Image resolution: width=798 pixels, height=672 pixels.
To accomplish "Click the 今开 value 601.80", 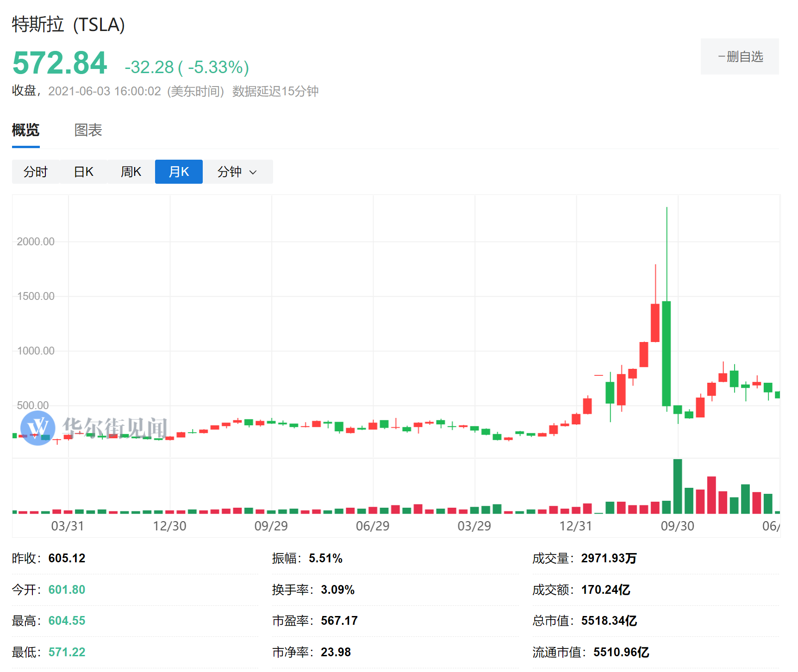I will click(x=67, y=590).
